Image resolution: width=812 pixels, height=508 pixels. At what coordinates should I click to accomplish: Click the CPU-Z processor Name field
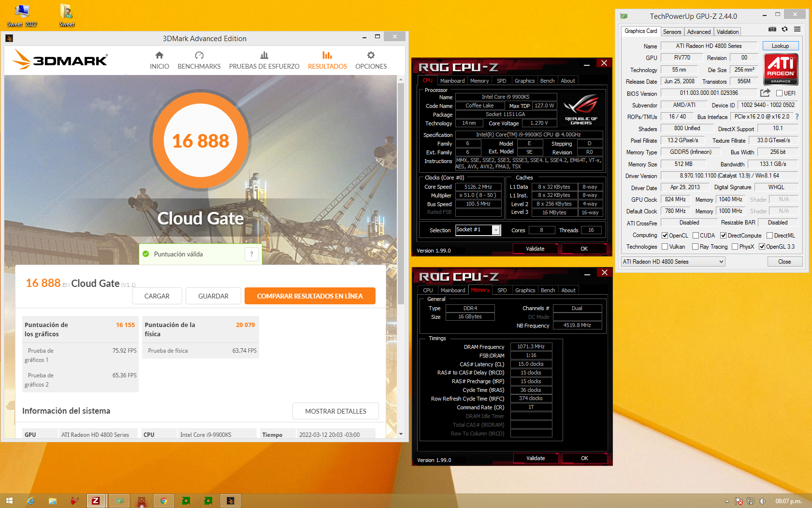pos(506,97)
